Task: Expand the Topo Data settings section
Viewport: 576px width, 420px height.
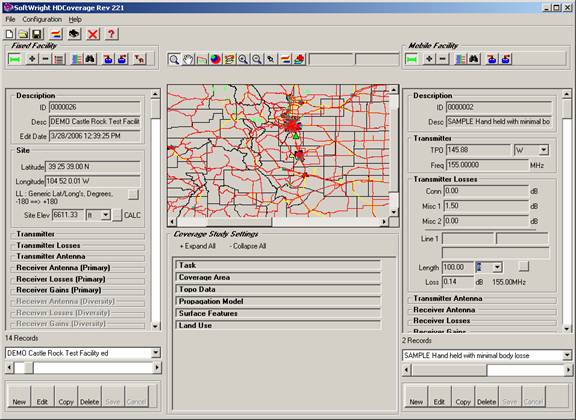Action: coord(278,289)
